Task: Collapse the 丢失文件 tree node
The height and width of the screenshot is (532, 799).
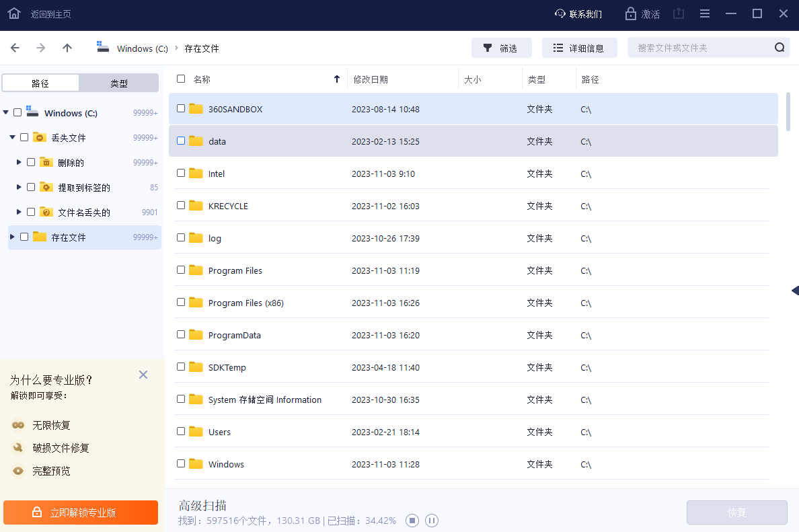Action: [11, 137]
